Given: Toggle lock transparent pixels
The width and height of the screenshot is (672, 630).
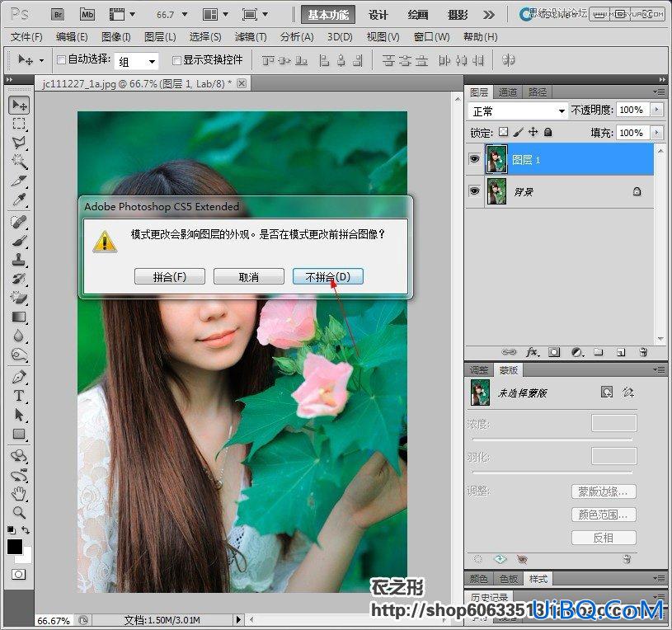Looking at the screenshot, I should [504, 132].
